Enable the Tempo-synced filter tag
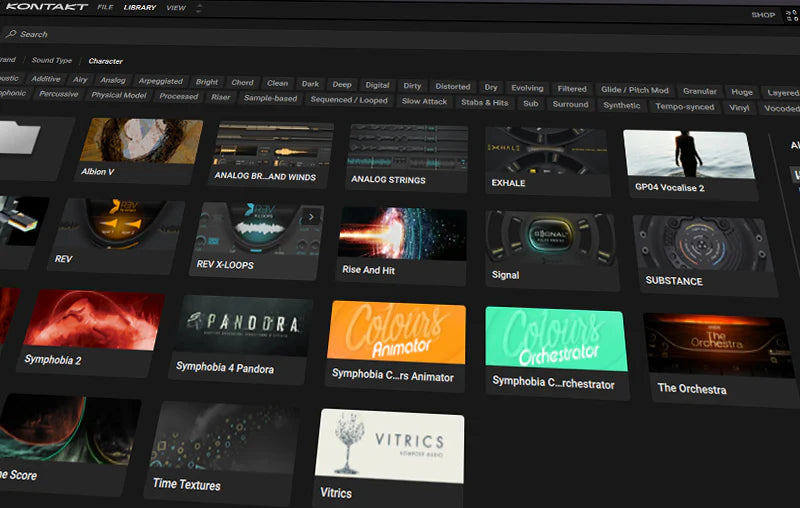The height and width of the screenshot is (508, 800). click(685, 105)
